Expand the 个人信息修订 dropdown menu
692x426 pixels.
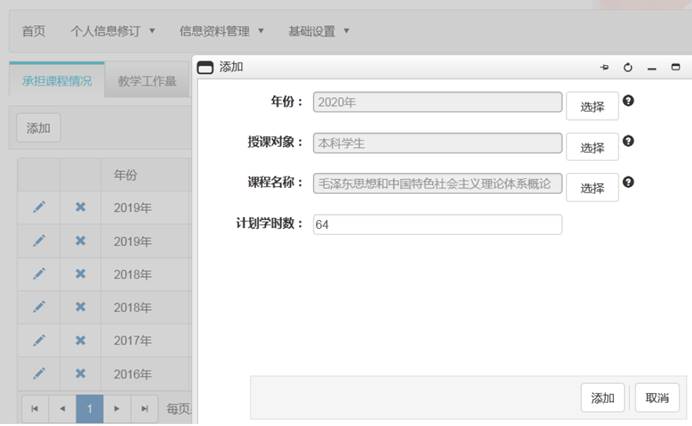(113, 31)
